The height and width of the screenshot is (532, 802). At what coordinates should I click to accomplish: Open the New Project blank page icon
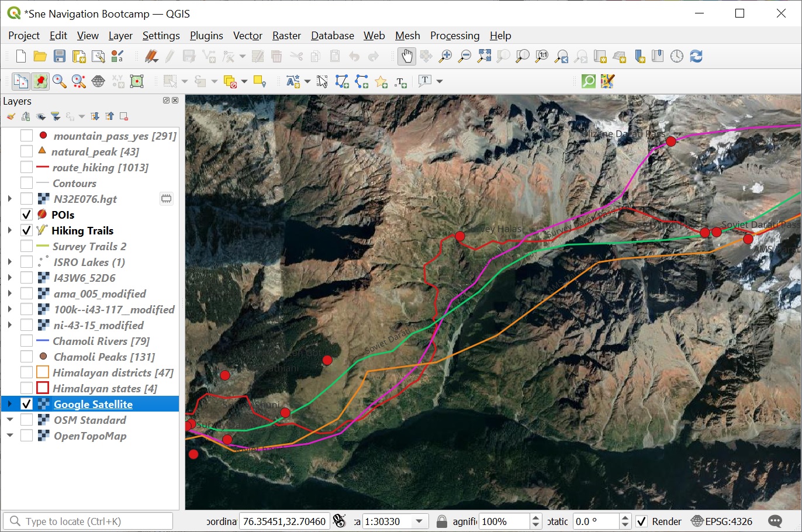pyautogui.click(x=21, y=56)
